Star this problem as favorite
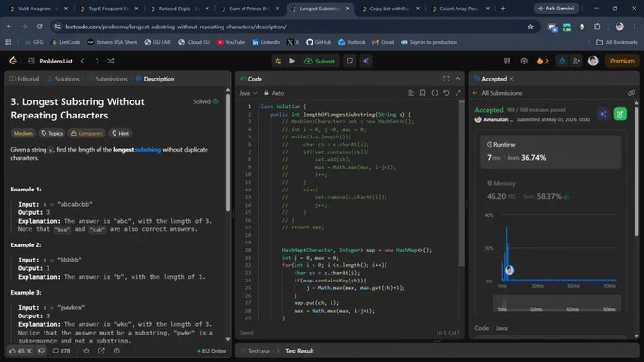644x362 pixels. [x=86, y=351]
